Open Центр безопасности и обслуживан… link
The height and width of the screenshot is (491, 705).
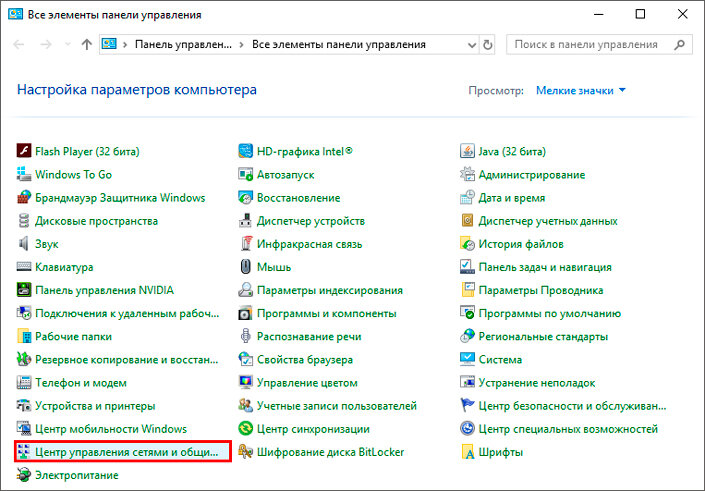tap(572, 406)
